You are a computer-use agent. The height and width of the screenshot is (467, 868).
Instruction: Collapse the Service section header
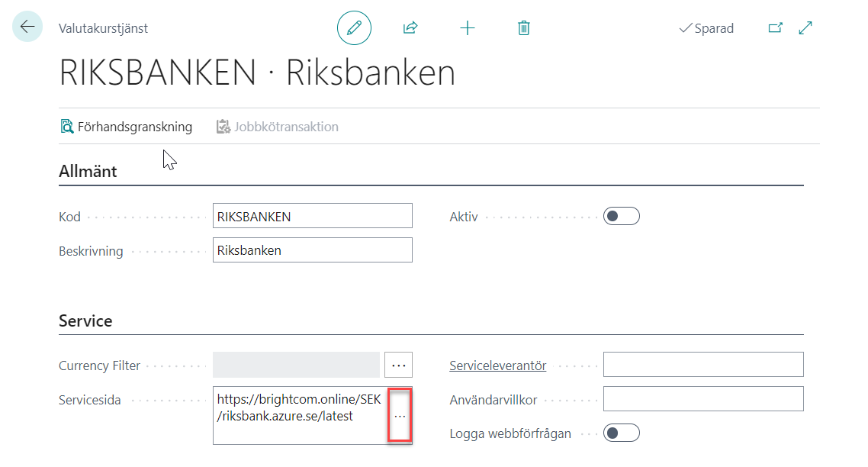[85, 320]
